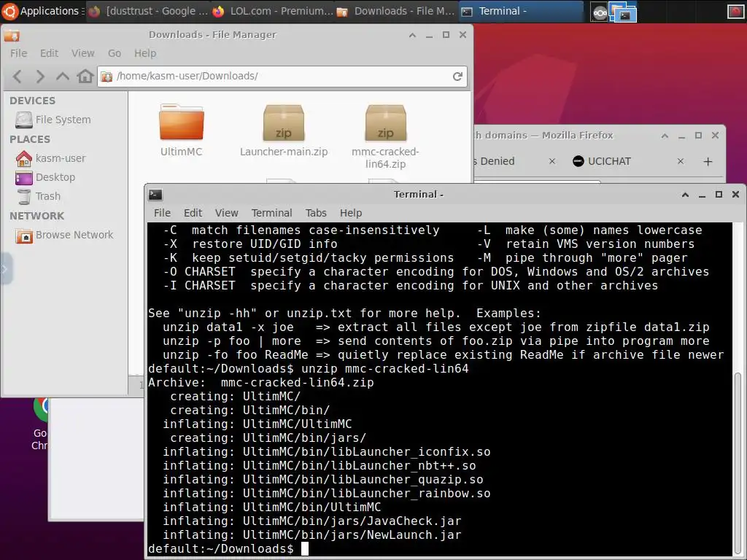Image resolution: width=747 pixels, height=560 pixels.
Task: Select the Downloads File Manager taskbar entry
Action: [x=396, y=11]
